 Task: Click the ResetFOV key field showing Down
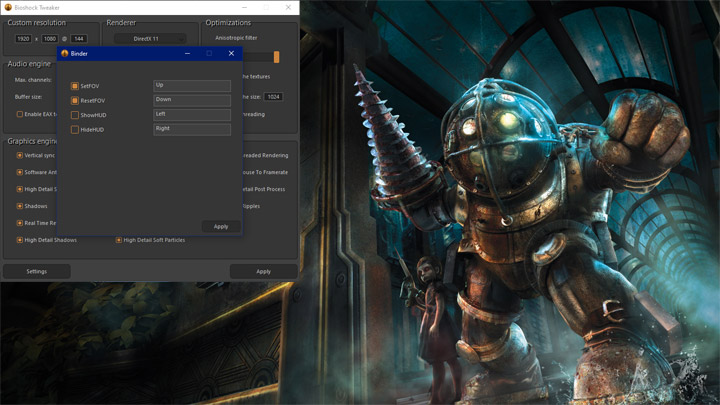tap(192, 100)
